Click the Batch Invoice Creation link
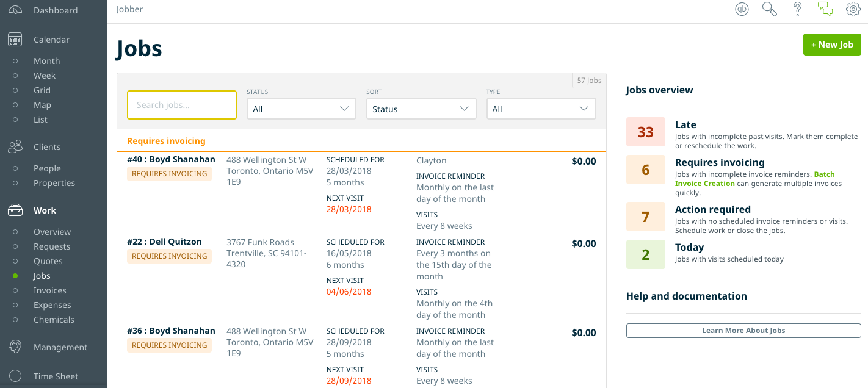This screenshot has width=868, height=388. [824, 174]
